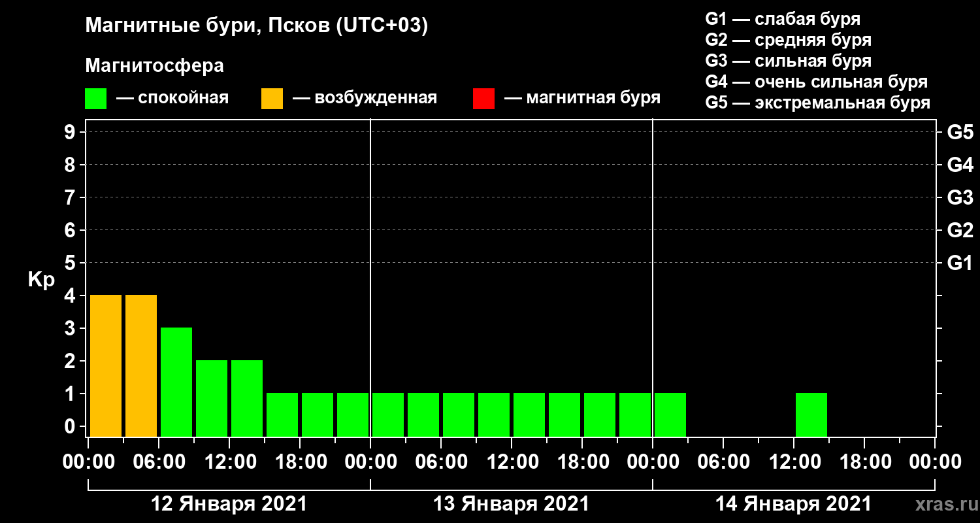Click 'G2 — средняя буря' legend line
This screenshot has height=523, width=980.
click(789, 40)
